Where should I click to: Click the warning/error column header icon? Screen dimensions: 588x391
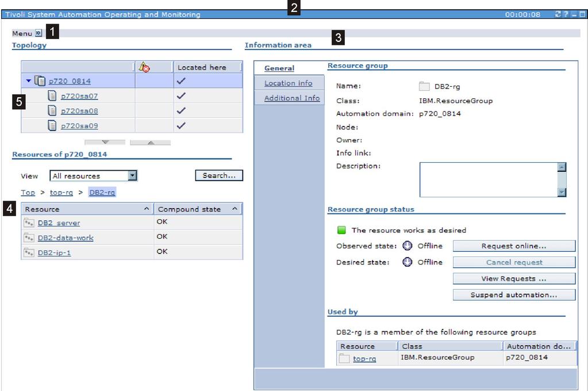(144, 67)
